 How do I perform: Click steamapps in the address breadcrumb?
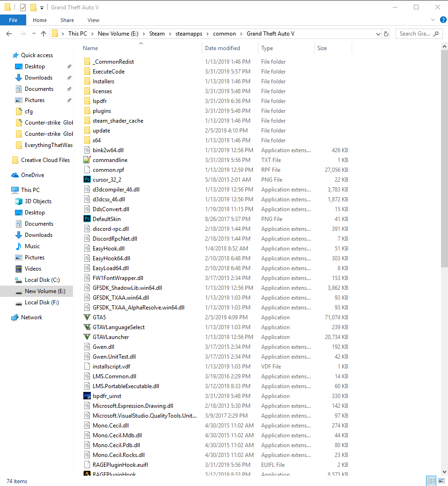(x=189, y=34)
